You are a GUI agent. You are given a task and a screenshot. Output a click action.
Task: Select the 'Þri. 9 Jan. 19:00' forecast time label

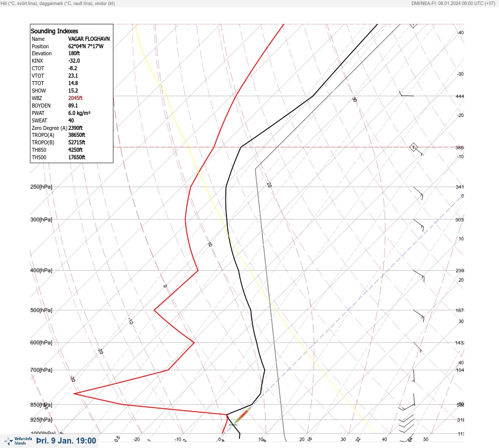click(66, 441)
